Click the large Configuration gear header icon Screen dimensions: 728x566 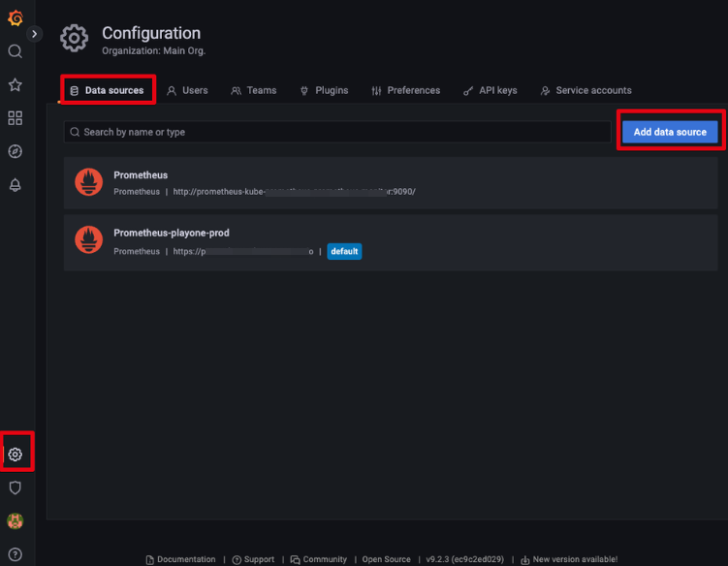click(74, 38)
